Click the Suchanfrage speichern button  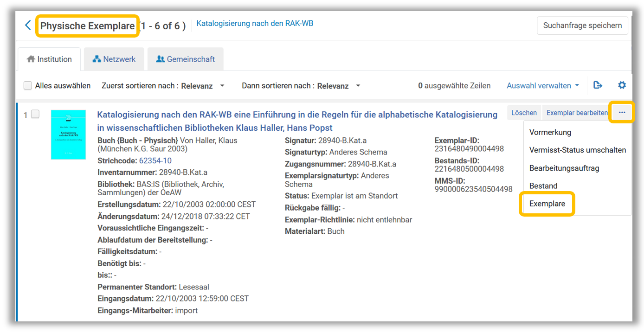click(x=582, y=26)
